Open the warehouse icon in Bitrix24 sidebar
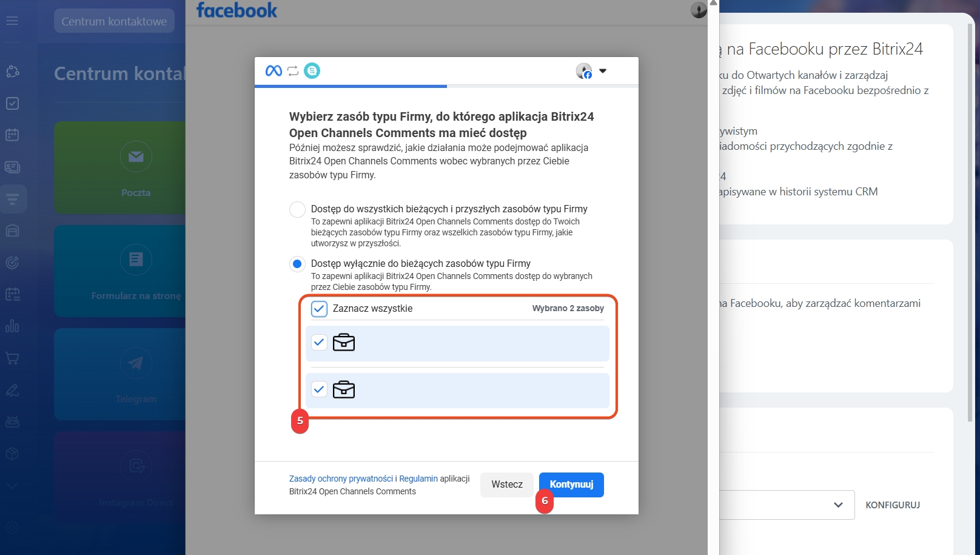This screenshot has width=980, height=555. tap(12, 230)
